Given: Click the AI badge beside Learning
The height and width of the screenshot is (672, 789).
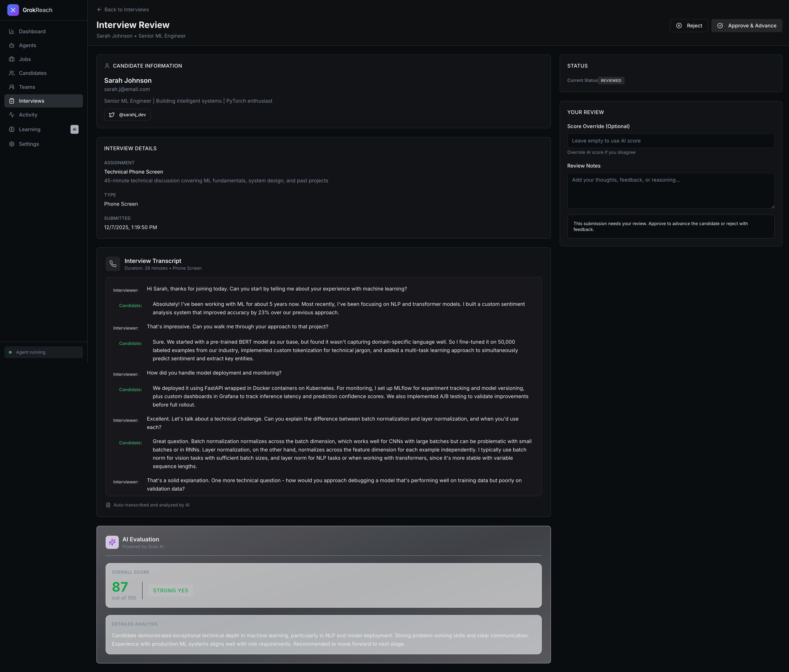Looking at the screenshot, I should pos(74,130).
